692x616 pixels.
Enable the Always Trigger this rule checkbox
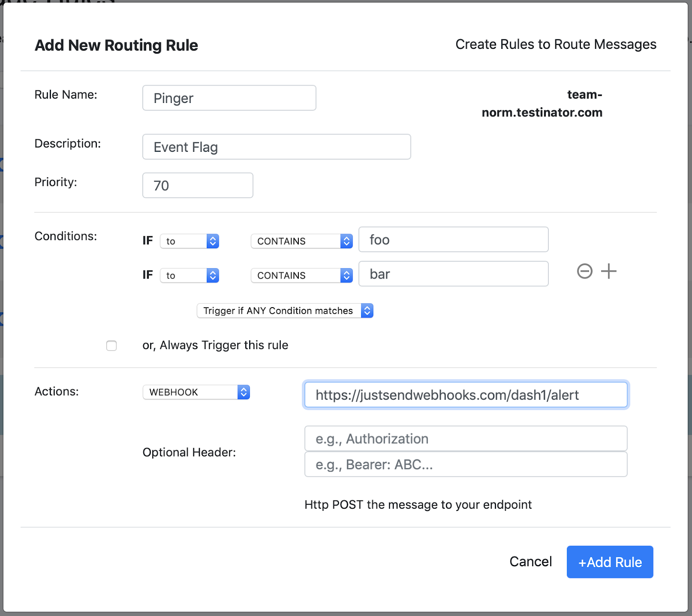112,346
